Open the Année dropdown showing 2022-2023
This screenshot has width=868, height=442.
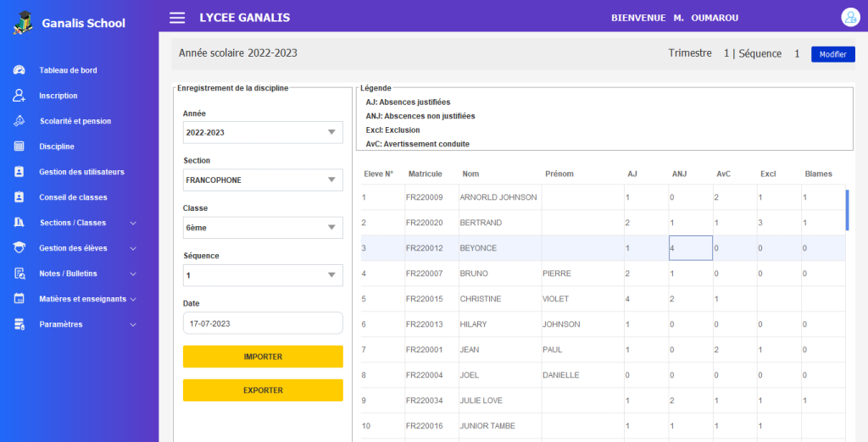(x=263, y=132)
